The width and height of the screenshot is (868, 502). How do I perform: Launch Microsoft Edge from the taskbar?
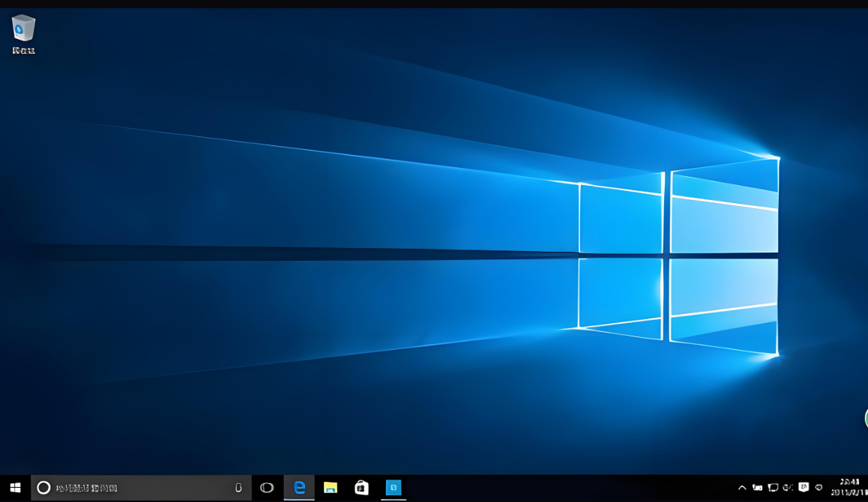point(299,488)
